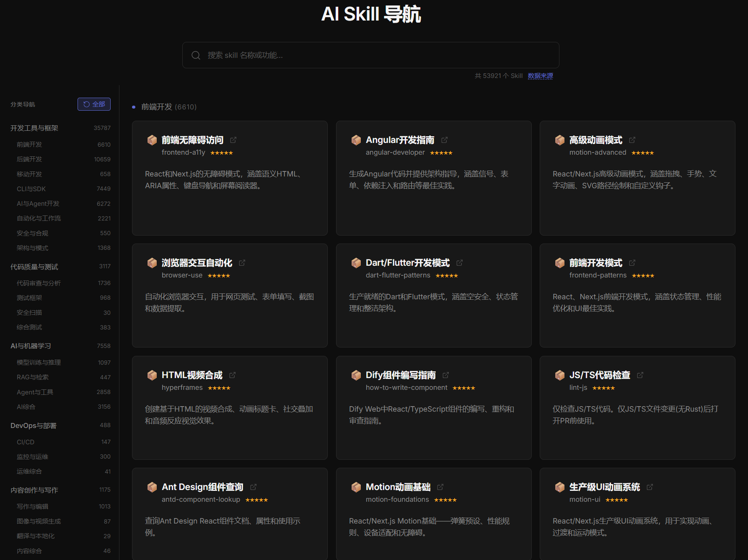Choose the 安全扫描 subcategory
The height and width of the screenshot is (560, 748).
(x=63, y=313)
